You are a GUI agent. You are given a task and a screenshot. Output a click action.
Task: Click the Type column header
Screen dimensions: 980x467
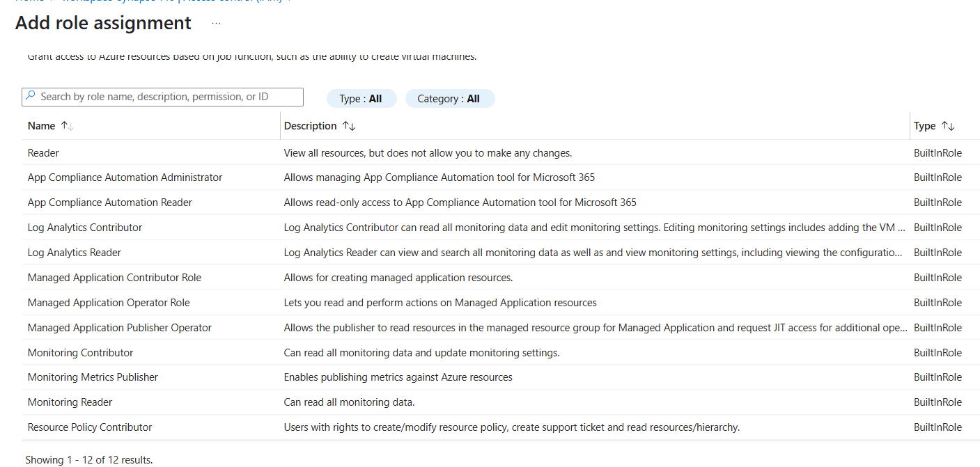click(924, 126)
